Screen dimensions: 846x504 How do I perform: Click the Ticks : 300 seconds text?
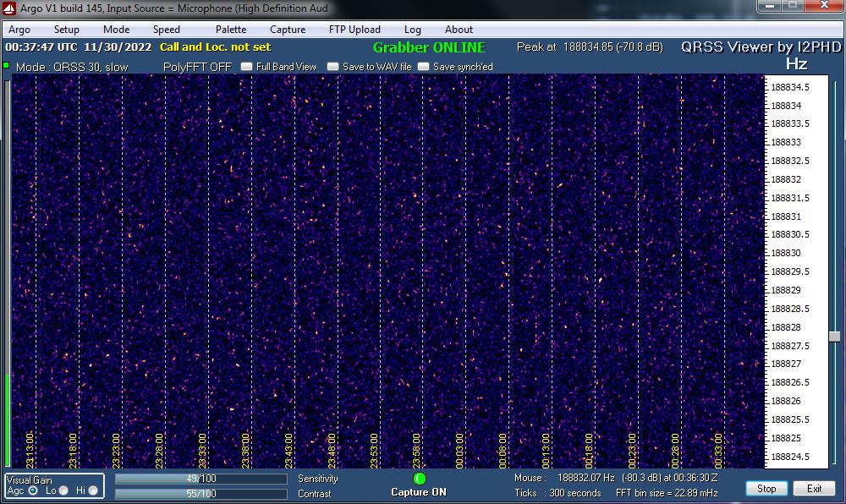click(x=558, y=493)
